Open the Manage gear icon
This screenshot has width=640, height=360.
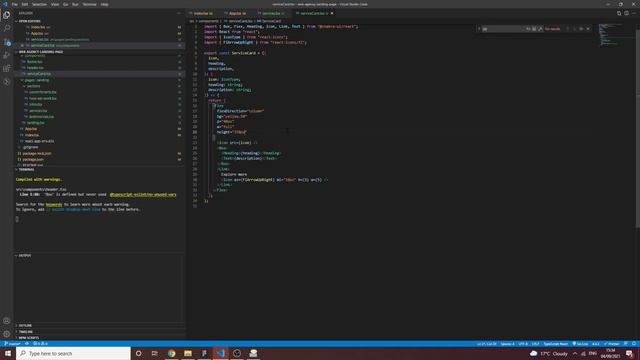point(7,334)
